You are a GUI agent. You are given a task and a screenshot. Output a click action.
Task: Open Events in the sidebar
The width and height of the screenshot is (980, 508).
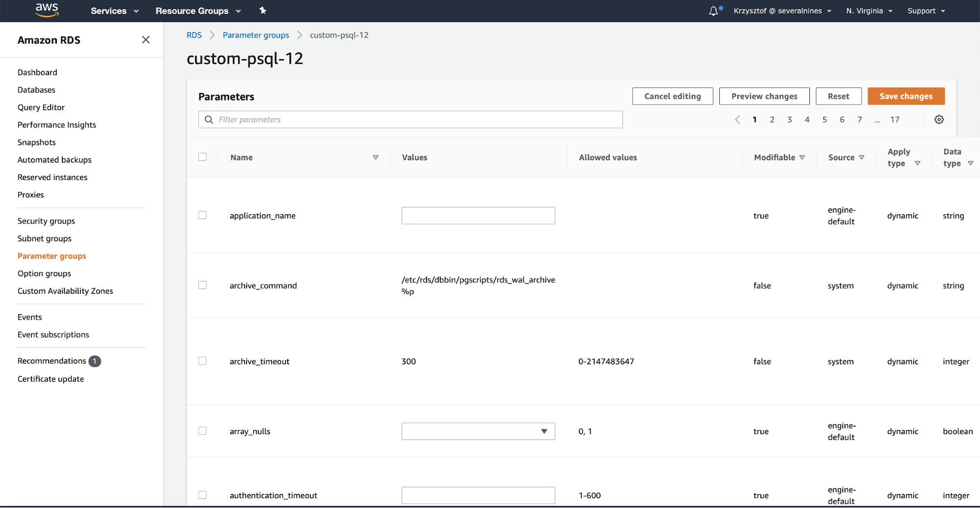[x=29, y=317]
